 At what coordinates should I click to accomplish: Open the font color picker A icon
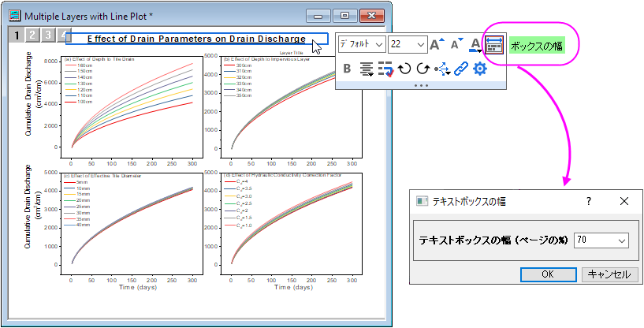click(475, 44)
